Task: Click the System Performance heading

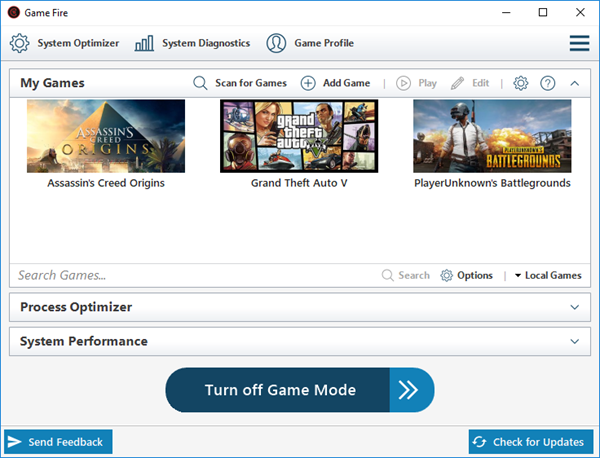Action: pos(84,341)
